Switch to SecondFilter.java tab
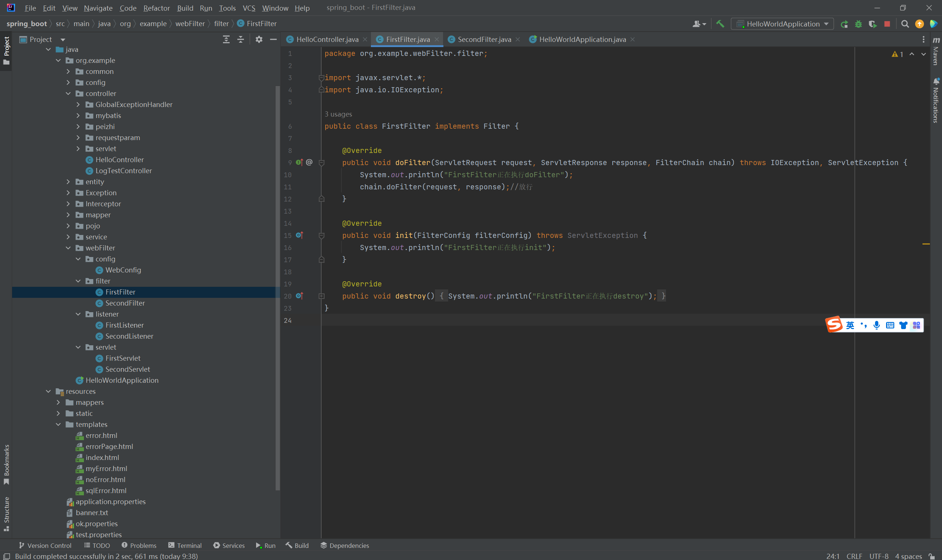Screen dimensions: 942x560 tap(484, 39)
